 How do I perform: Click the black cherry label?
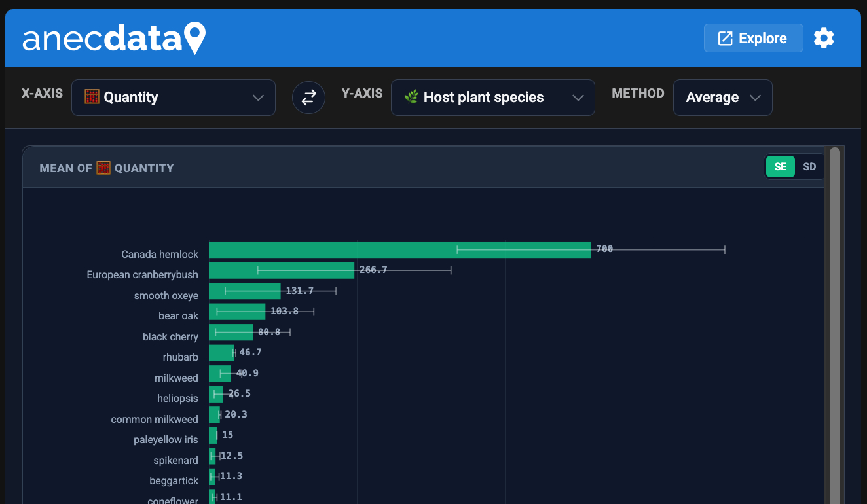pyautogui.click(x=170, y=336)
